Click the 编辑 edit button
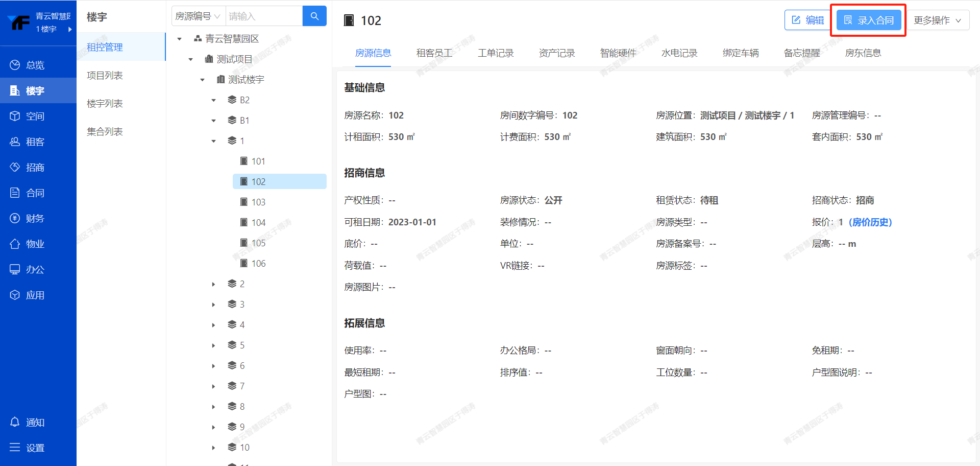Screen dimensions: 980x466 (807, 20)
